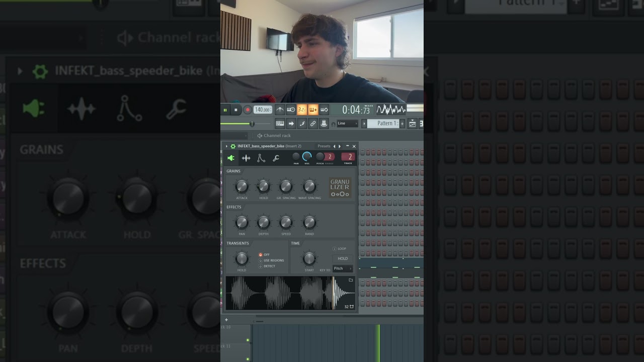Click the plus button next to Pattern 1

click(402, 123)
